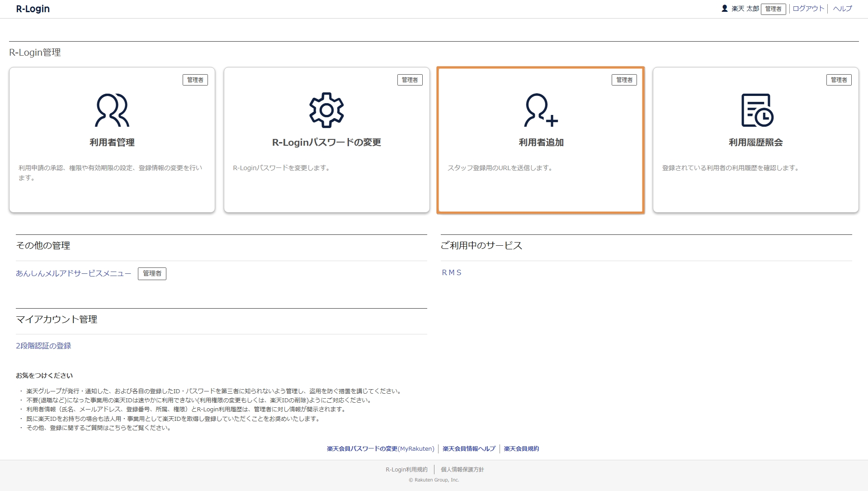Click the add-user 利用者追加 icon

[541, 110]
